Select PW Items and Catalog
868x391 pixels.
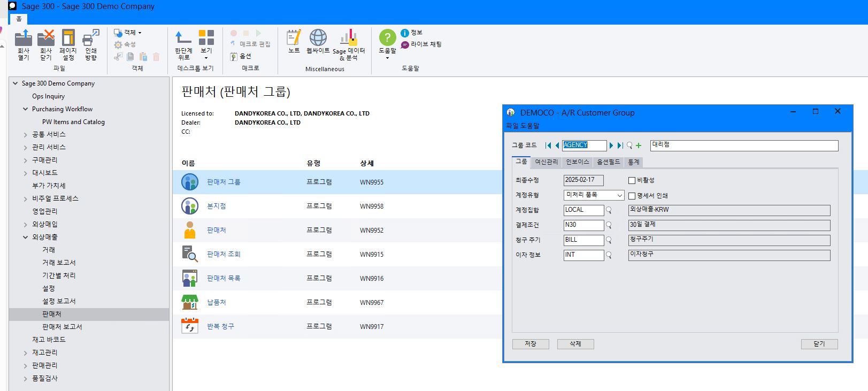pos(73,122)
